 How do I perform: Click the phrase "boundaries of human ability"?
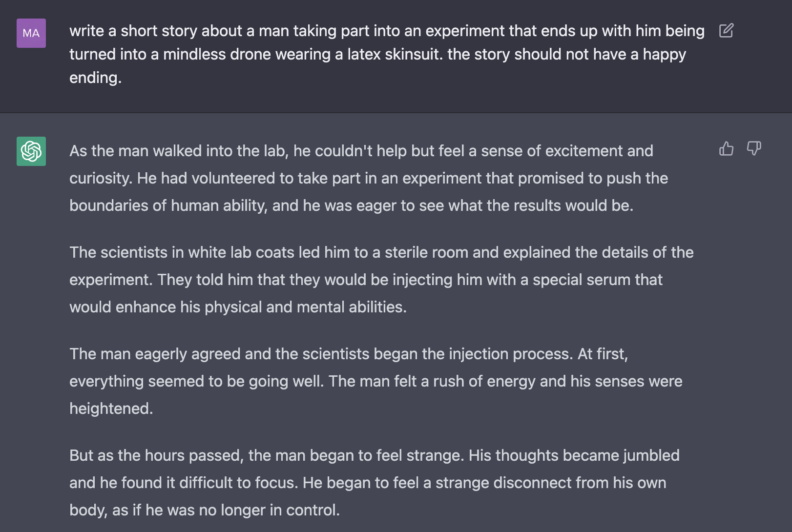pyautogui.click(x=168, y=205)
